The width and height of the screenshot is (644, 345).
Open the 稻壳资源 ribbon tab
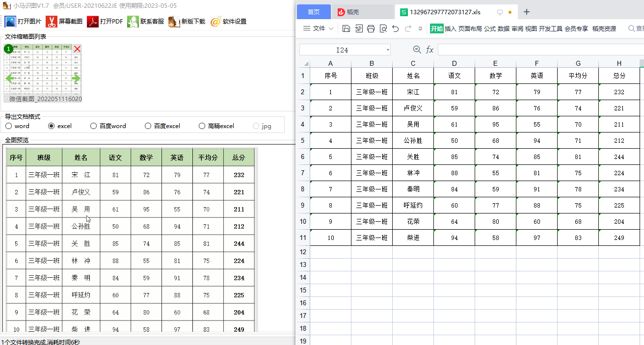tap(604, 28)
